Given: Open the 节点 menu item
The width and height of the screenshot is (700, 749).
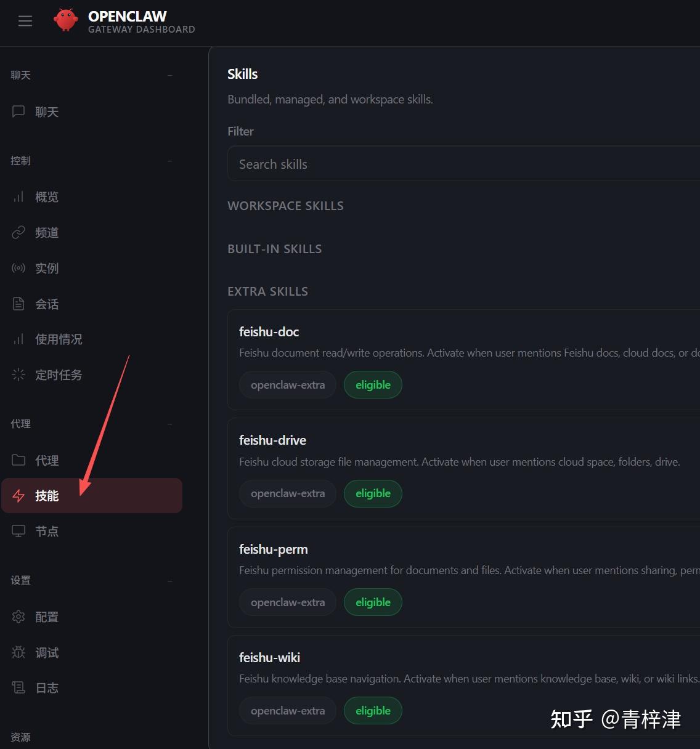Looking at the screenshot, I should [x=92, y=531].
